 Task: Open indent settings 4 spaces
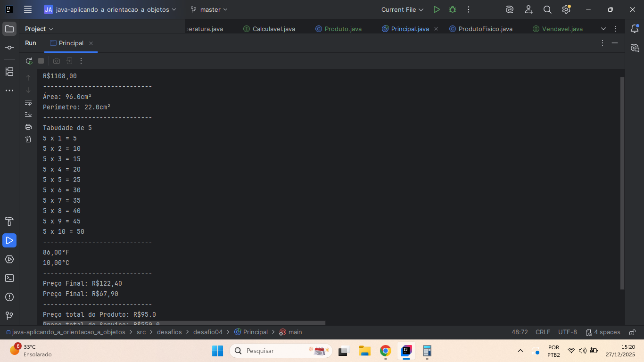(603, 332)
